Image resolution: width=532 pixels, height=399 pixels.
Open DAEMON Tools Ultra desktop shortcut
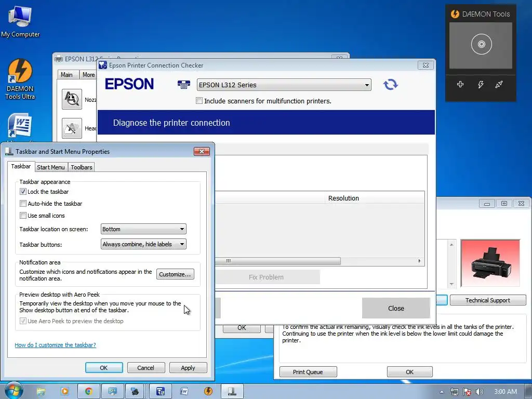(x=20, y=79)
